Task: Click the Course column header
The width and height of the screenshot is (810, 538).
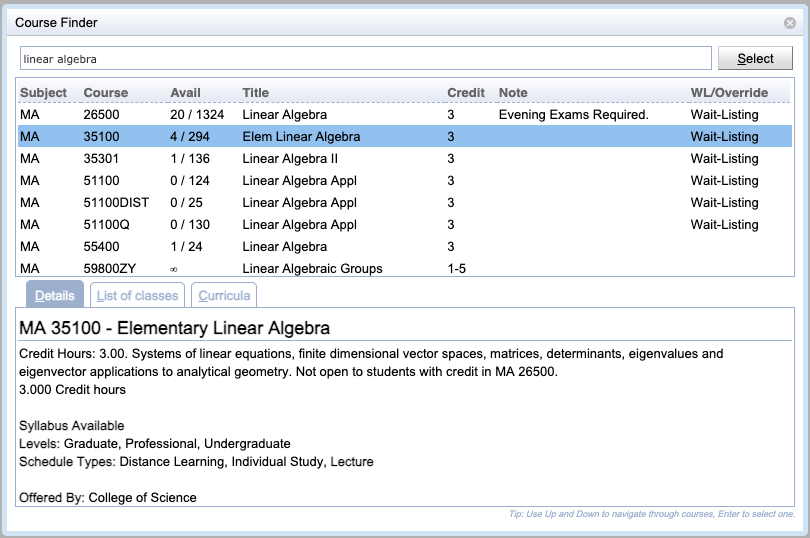Action: tap(105, 93)
